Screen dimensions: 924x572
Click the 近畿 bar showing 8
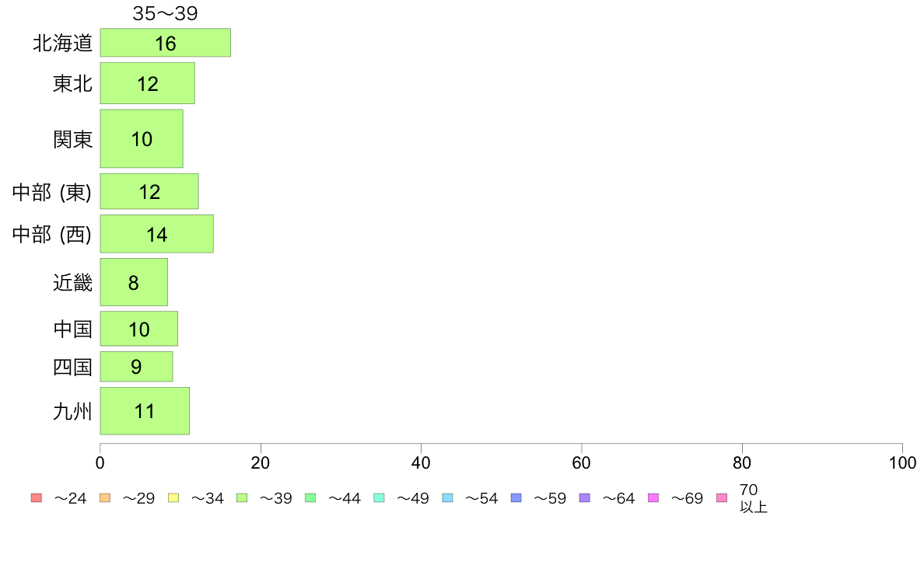tap(134, 282)
